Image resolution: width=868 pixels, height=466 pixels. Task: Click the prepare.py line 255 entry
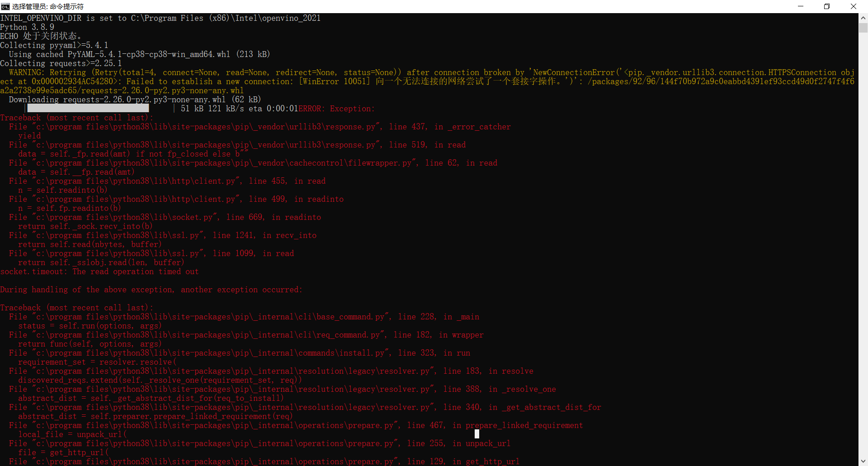(x=260, y=443)
